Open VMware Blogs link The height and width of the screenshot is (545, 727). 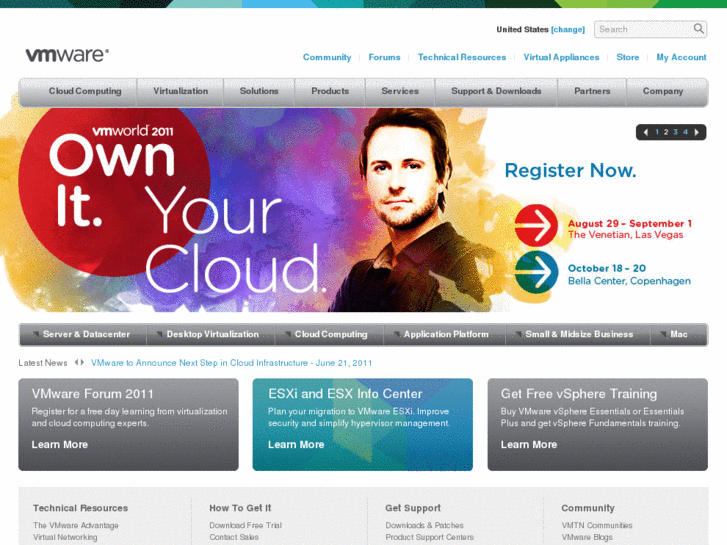pos(587,537)
